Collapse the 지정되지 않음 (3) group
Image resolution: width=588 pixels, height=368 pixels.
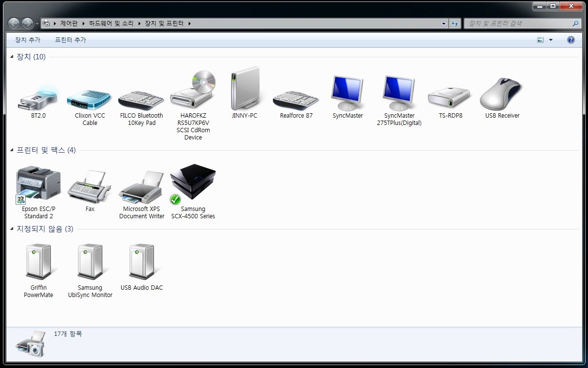coord(12,229)
